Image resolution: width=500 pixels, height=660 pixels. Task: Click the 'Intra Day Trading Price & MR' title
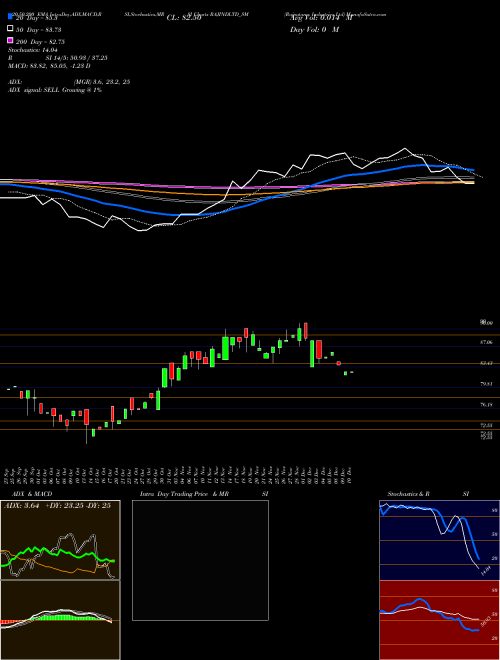(x=184, y=494)
